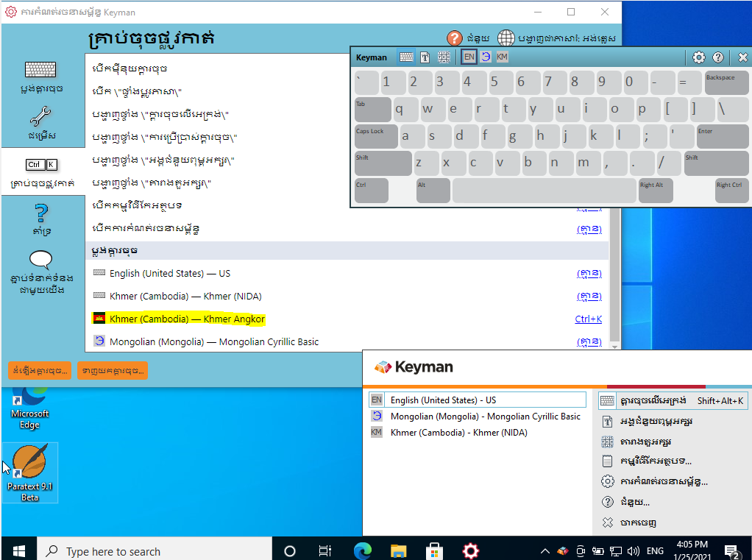Click the left Alt key on on-screen keyboard
This screenshot has height=560, width=752.
coord(433,191)
